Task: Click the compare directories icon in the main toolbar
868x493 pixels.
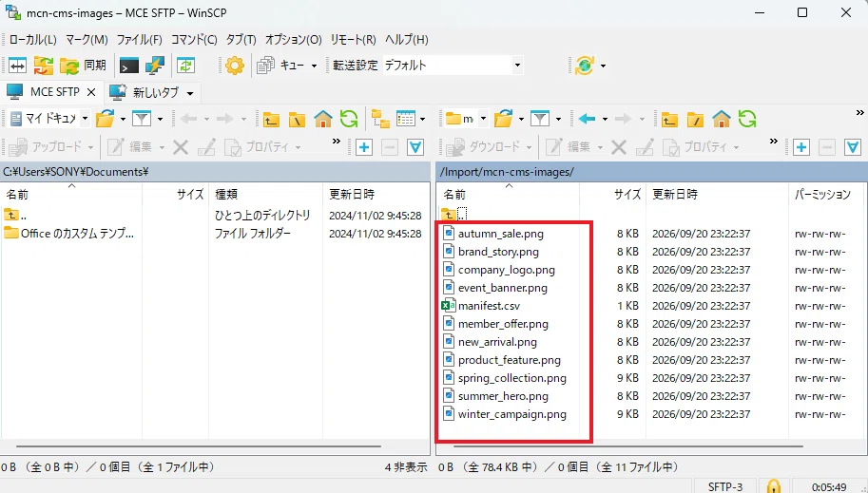Action: pos(18,66)
